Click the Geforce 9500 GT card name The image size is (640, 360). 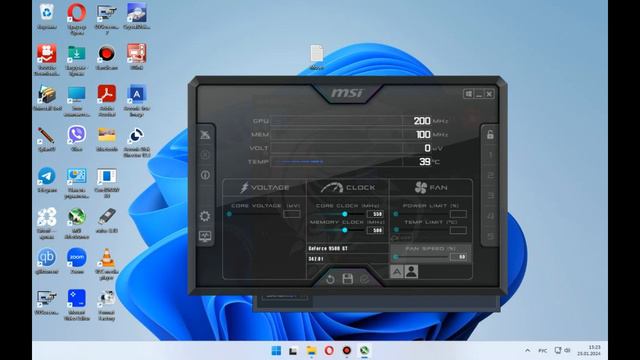click(328, 248)
